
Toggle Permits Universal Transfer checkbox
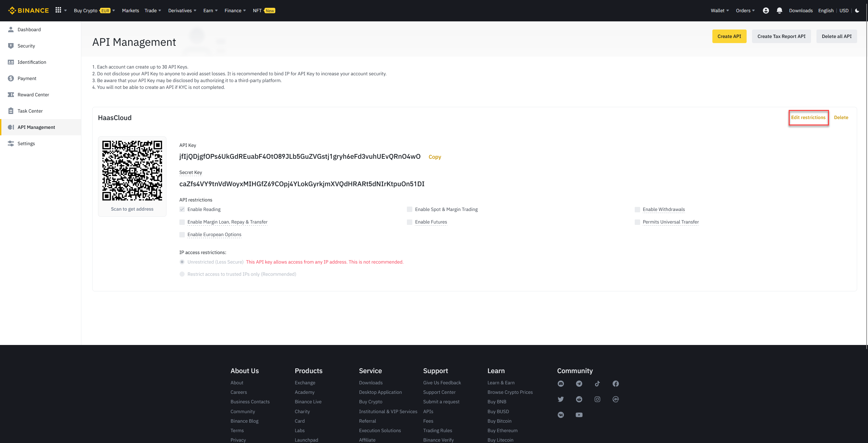pos(637,222)
